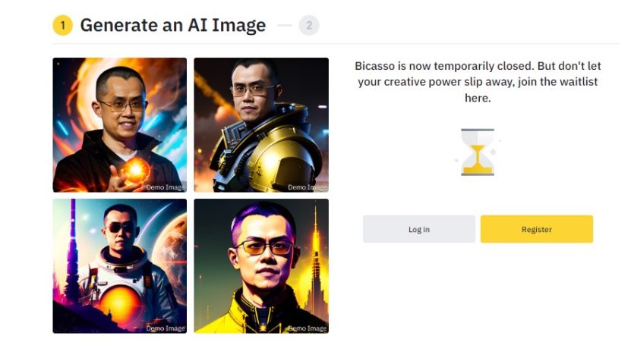This screenshot has width=631, height=364.
Task: Follow the waitlist 'here' link
Action: [x=478, y=98]
